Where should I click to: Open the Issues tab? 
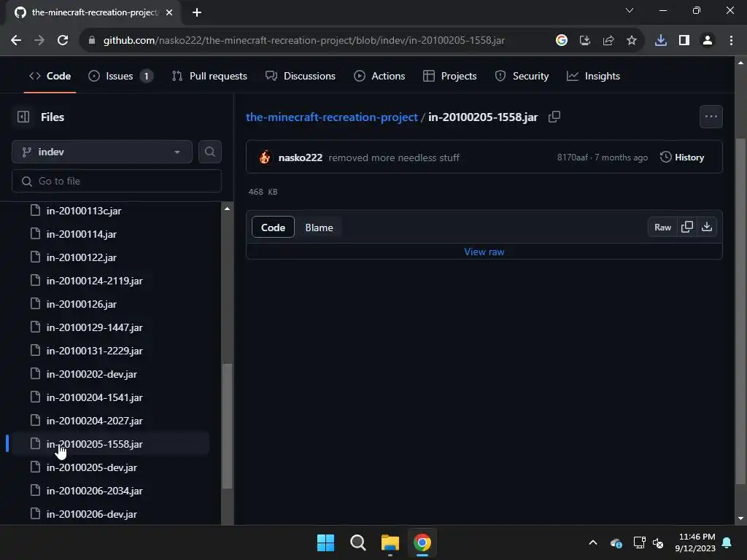pos(120,76)
